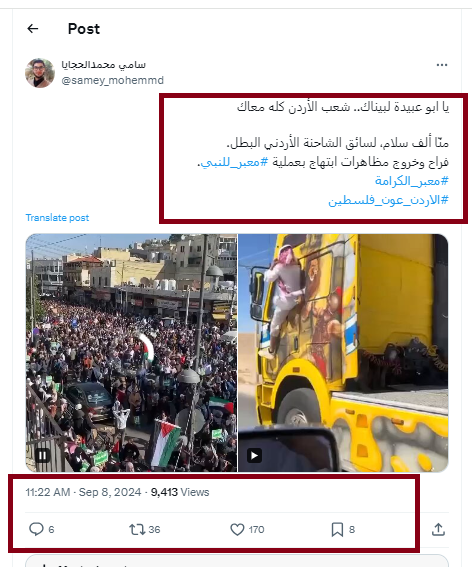Open the #معبر_للنبي hashtag
Viewport: 472px width, 567px height.
tap(234, 162)
